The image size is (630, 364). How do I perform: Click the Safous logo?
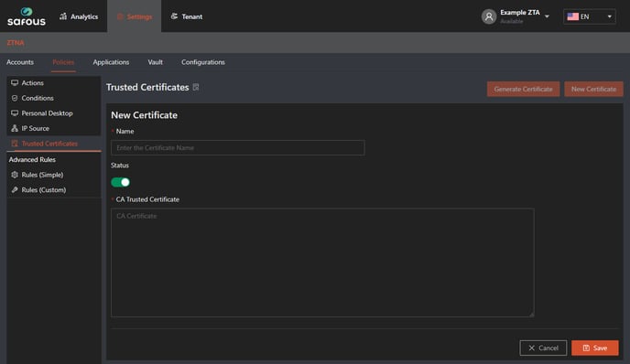[27, 16]
